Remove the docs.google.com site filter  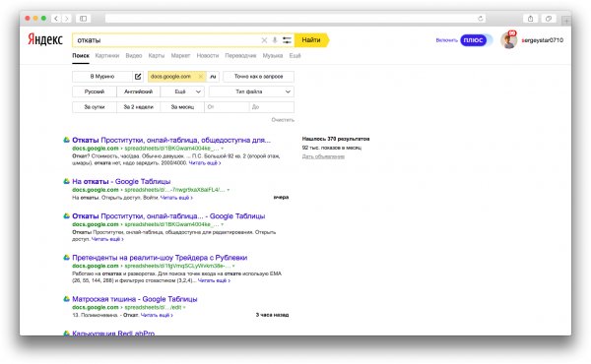click(x=201, y=77)
